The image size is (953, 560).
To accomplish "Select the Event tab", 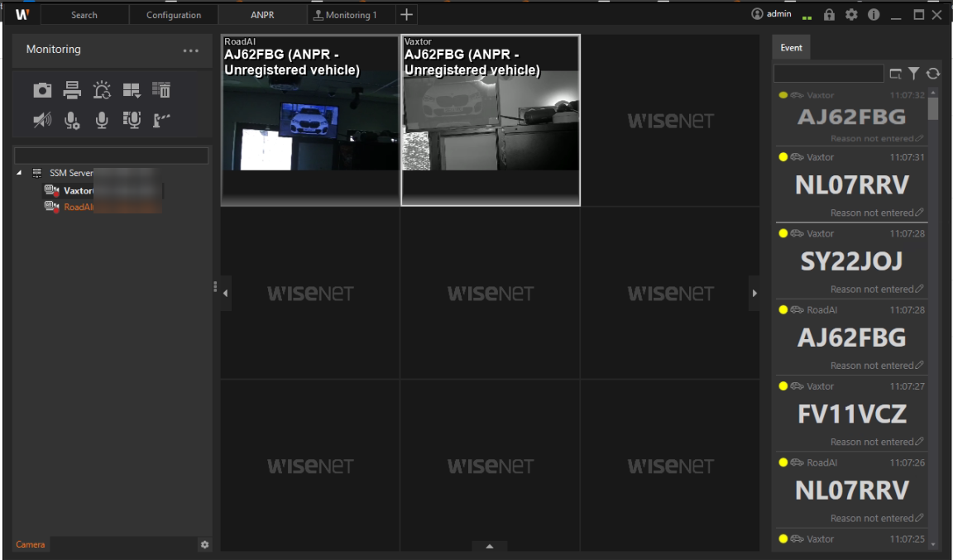I will [x=792, y=47].
